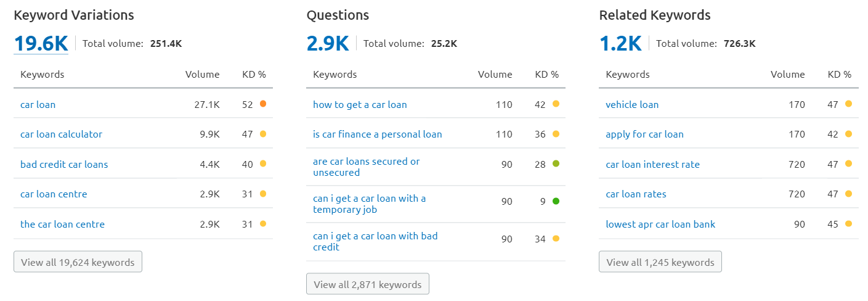Select the car loan interest rate keyword
Screen dimensions: 868x301
pos(653,164)
